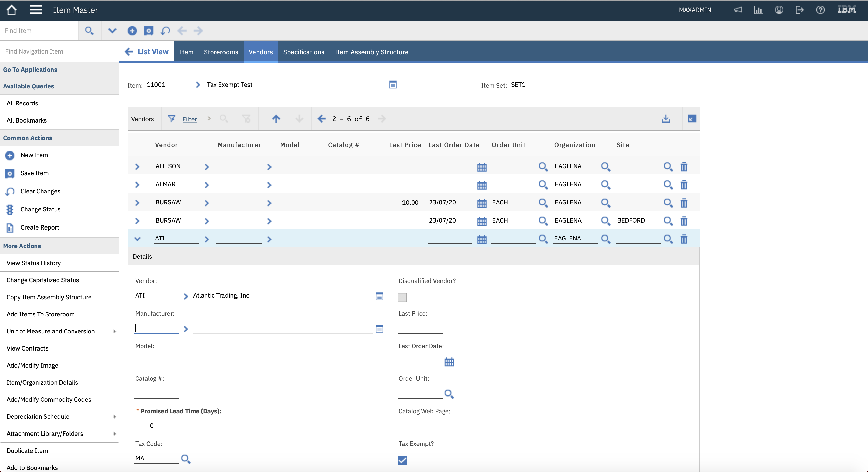This screenshot has width=868, height=472.
Task: Collapse the ATI vendor row details
Action: (137, 239)
